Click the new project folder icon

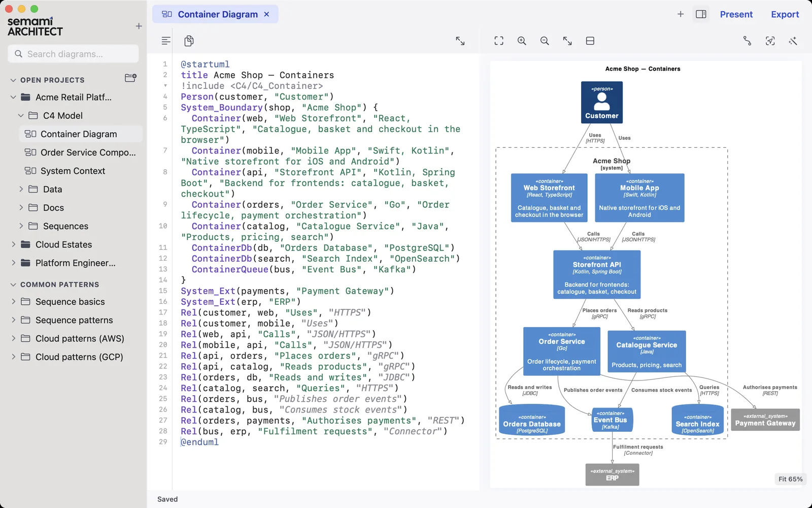(130, 78)
